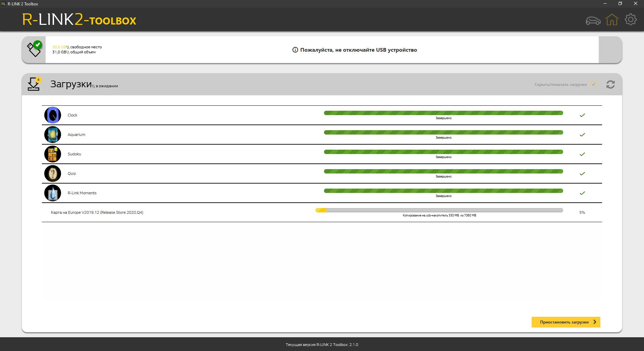Click Приостановить загрузки button
This screenshot has width=644, height=351.
[x=566, y=322]
